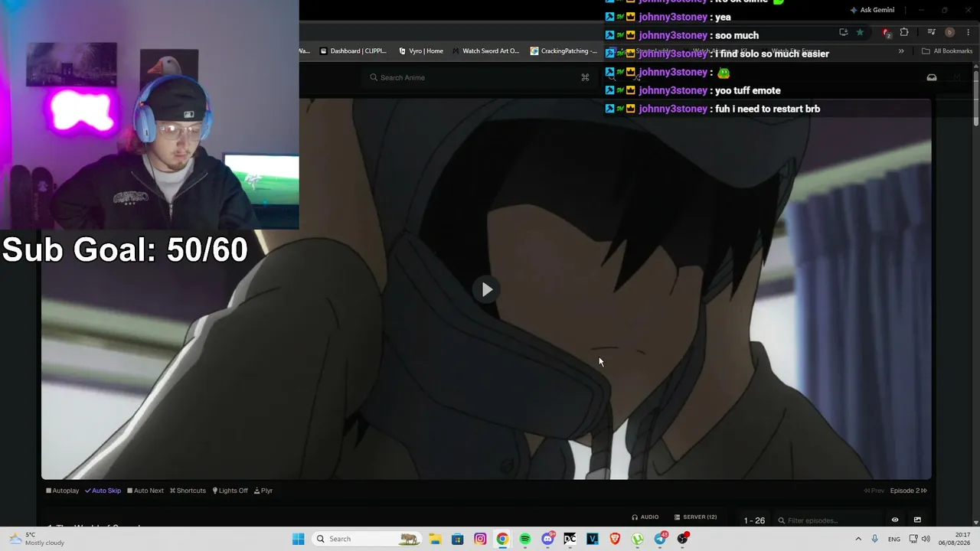Image resolution: width=980 pixels, height=551 pixels.
Task: Open Spotify from the taskbar
Action: point(525,539)
